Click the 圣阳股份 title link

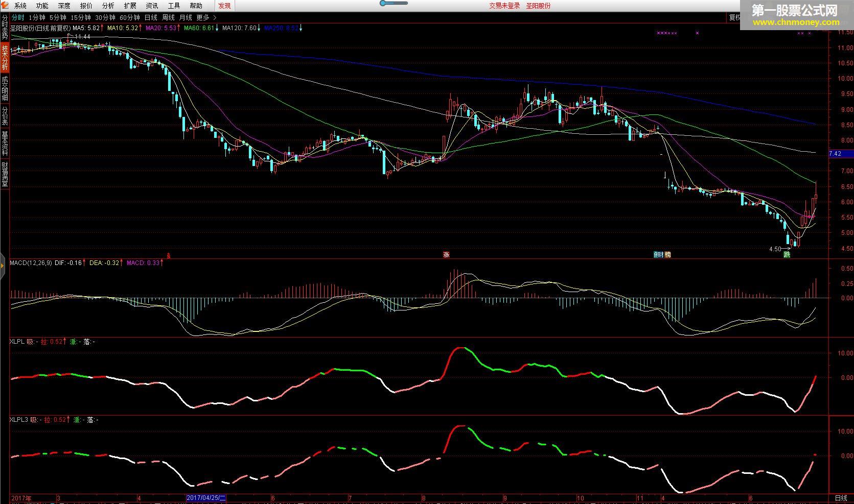click(539, 6)
